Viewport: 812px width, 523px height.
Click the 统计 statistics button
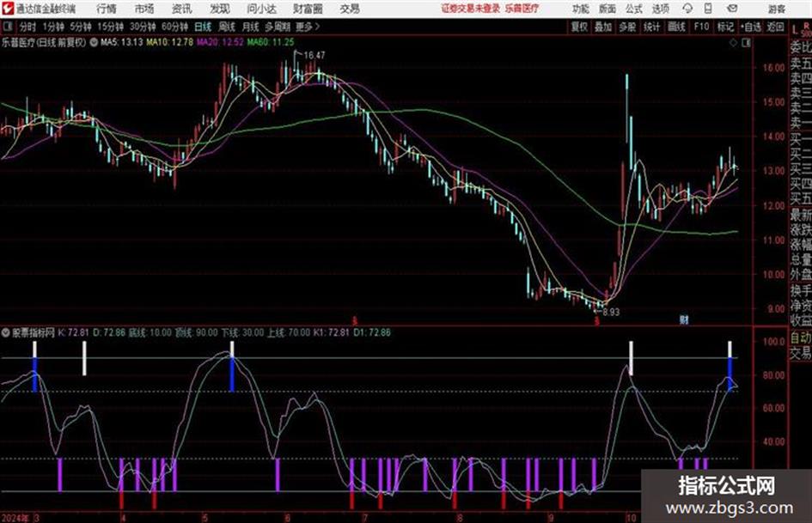(x=651, y=27)
